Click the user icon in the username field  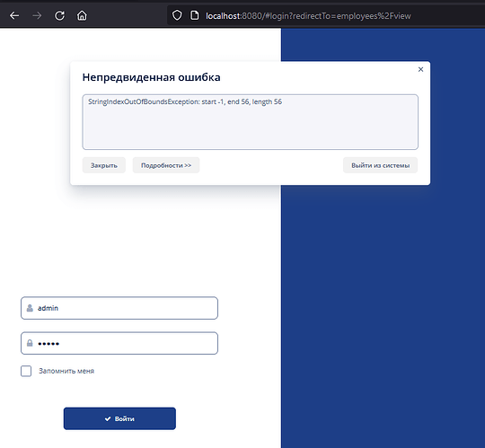click(30, 308)
